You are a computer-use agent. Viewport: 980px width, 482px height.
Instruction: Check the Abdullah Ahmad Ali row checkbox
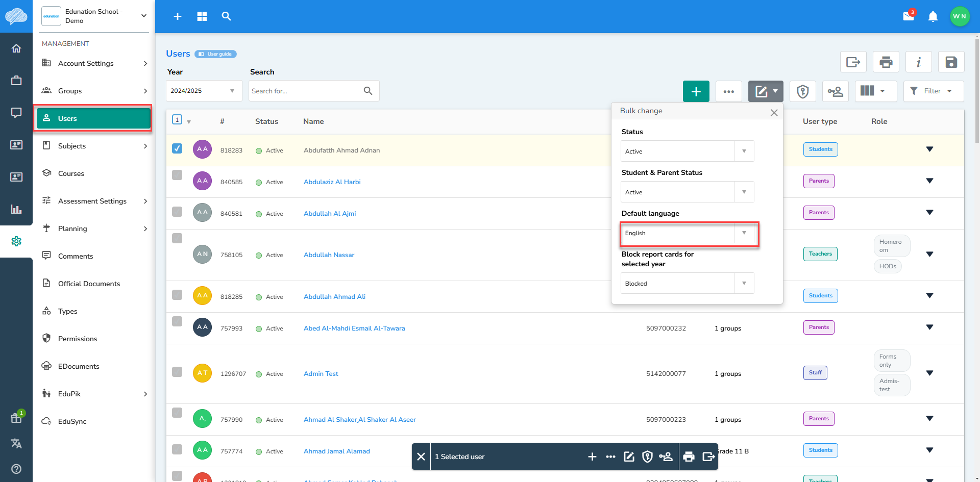177,295
